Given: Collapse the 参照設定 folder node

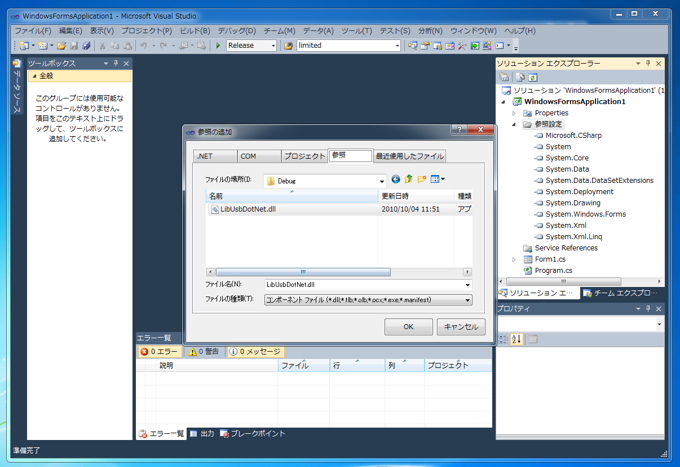Looking at the screenshot, I should coord(514,124).
